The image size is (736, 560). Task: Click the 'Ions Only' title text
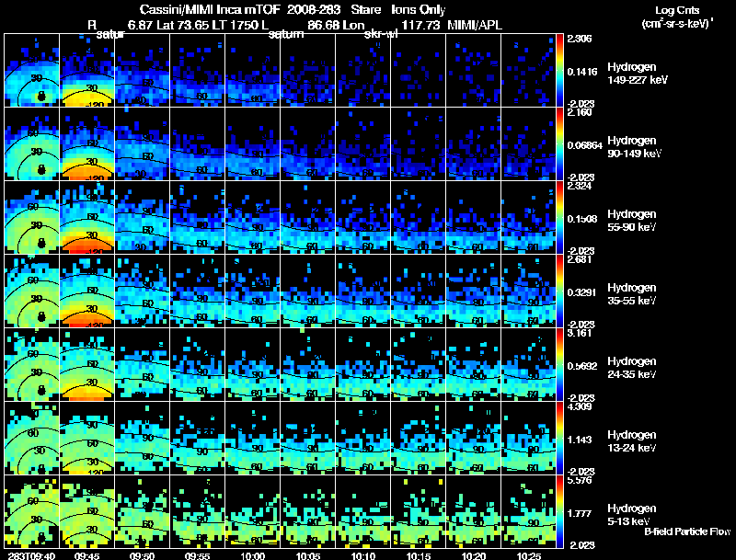419,10
